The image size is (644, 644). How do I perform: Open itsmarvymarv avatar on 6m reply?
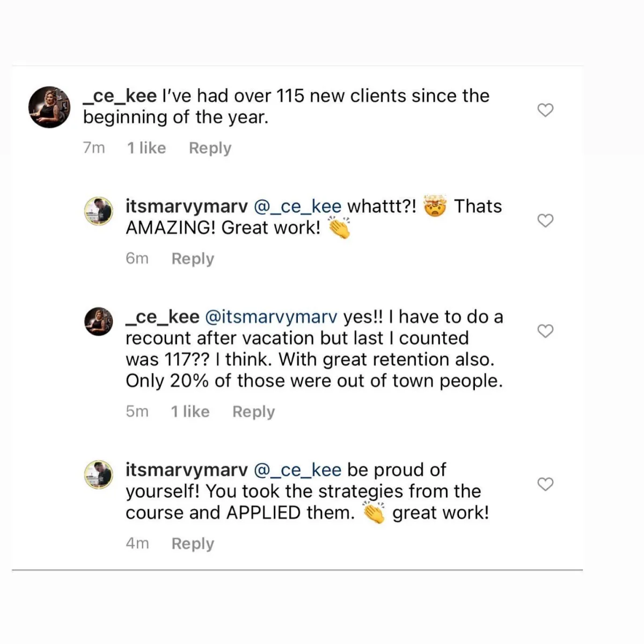tap(99, 211)
